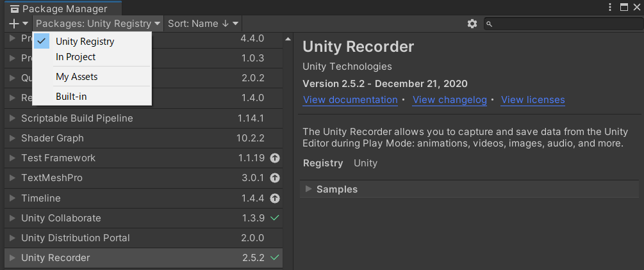The image size is (644, 270).
Task: Click the plus add package button
Action: pyautogui.click(x=14, y=24)
